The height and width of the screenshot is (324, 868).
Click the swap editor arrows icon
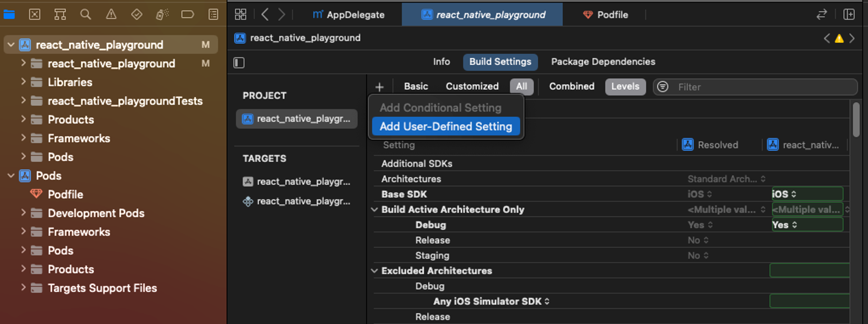[x=822, y=15]
